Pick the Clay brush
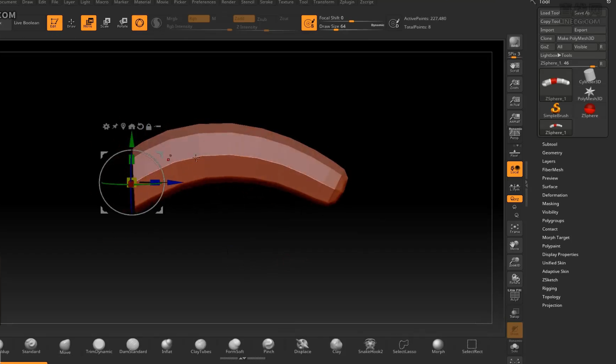The height and width of the screenshot is (364, 616). (x=336, y=346)
